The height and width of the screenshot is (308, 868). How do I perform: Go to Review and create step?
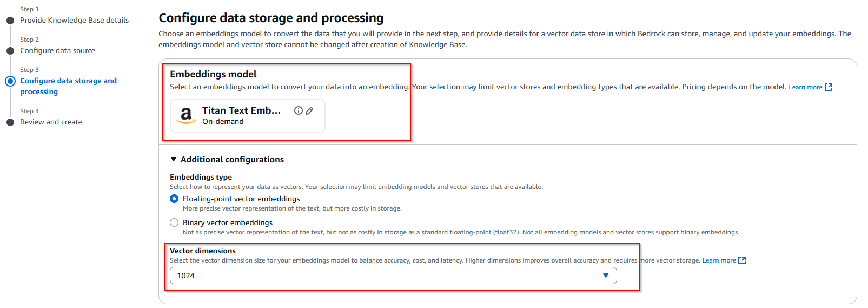coord(51,122)
